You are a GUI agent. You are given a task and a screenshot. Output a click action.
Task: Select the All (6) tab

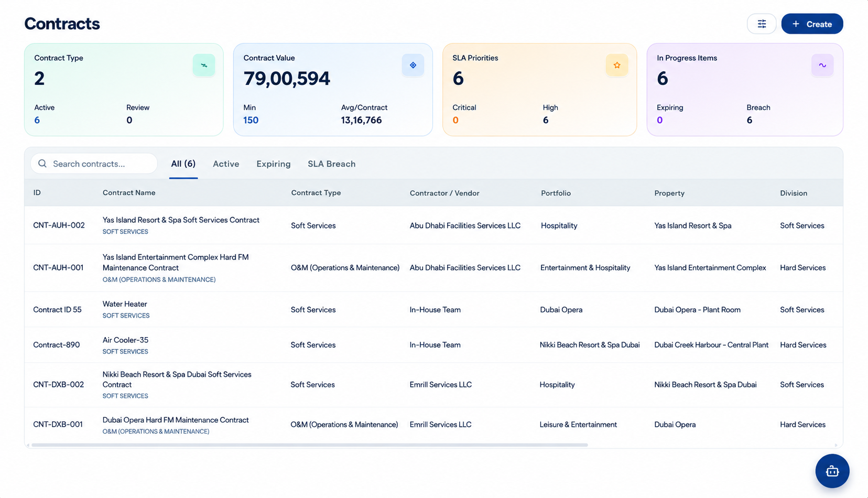[x=183, y=164]
